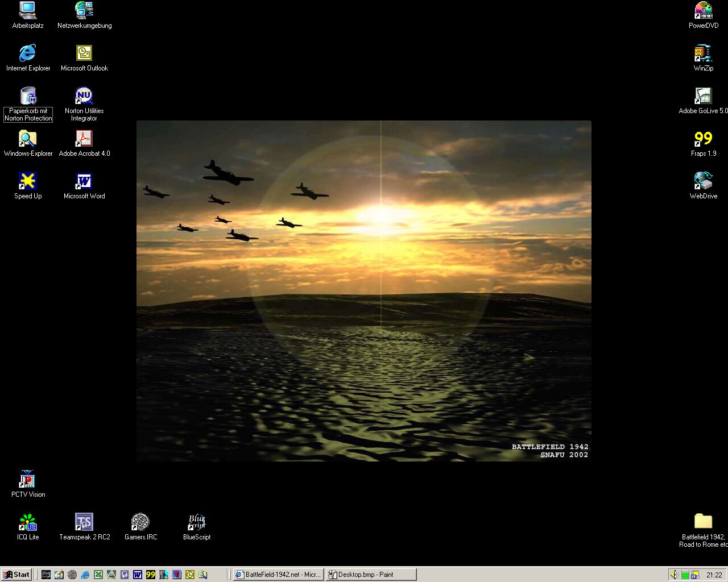Click the notepad pencil quick launch icon
The image size is (728, 582).
[x=59, y=575]
